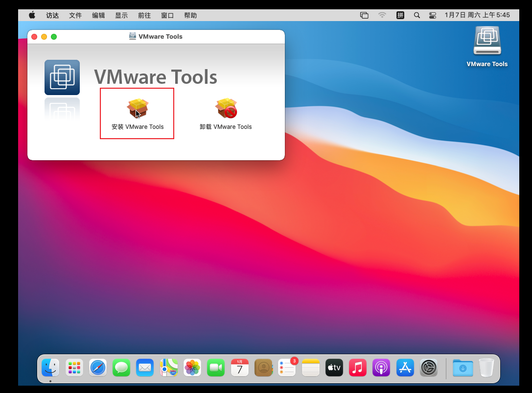The height and width of the screenshot is (393, 532).
Task: Open the 窗口 menu
Action: tap(167, 15)
